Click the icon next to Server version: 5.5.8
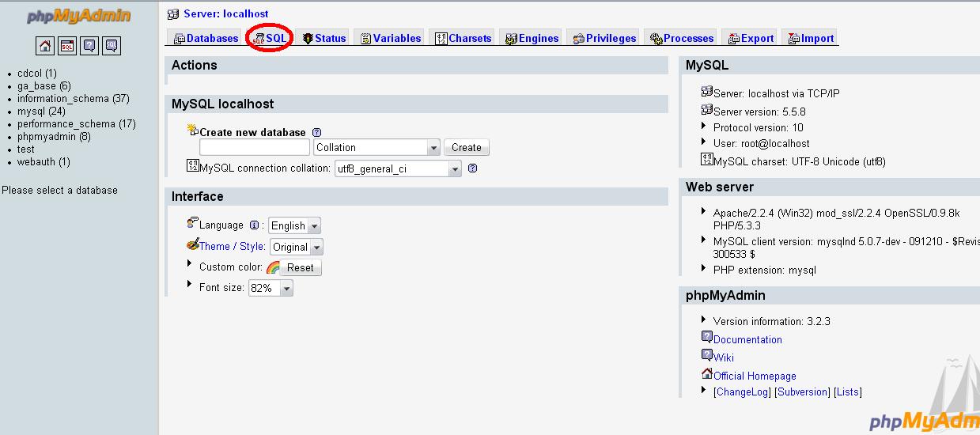This screenshot has height=435, width=980. (707, 110)
